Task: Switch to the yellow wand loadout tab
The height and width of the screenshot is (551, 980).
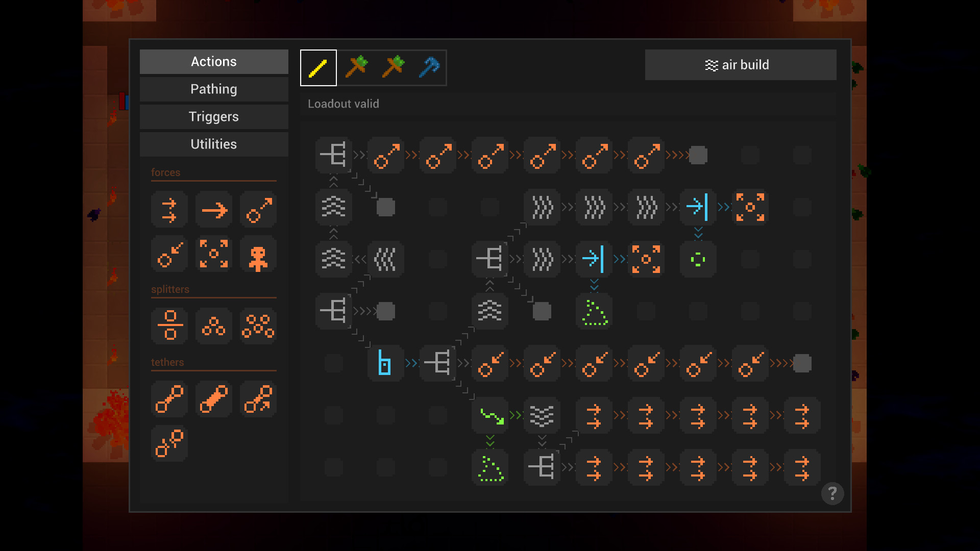Action: tap(318, 67)
